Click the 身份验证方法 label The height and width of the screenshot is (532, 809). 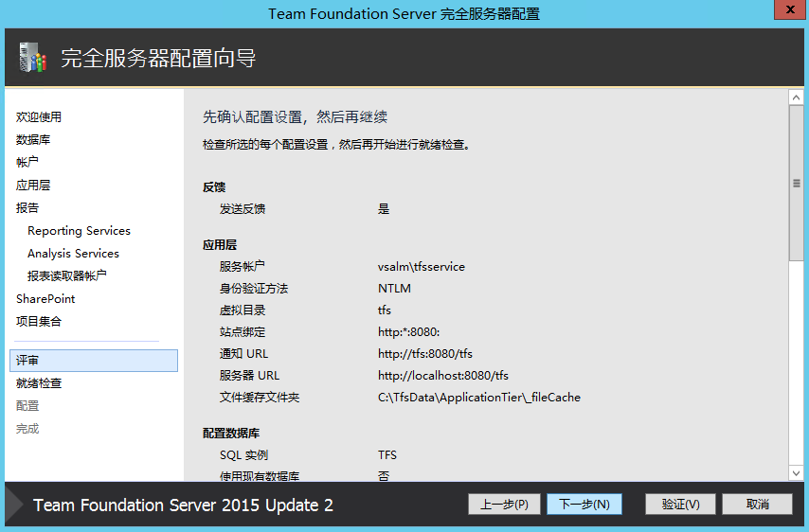coord(254,288)
